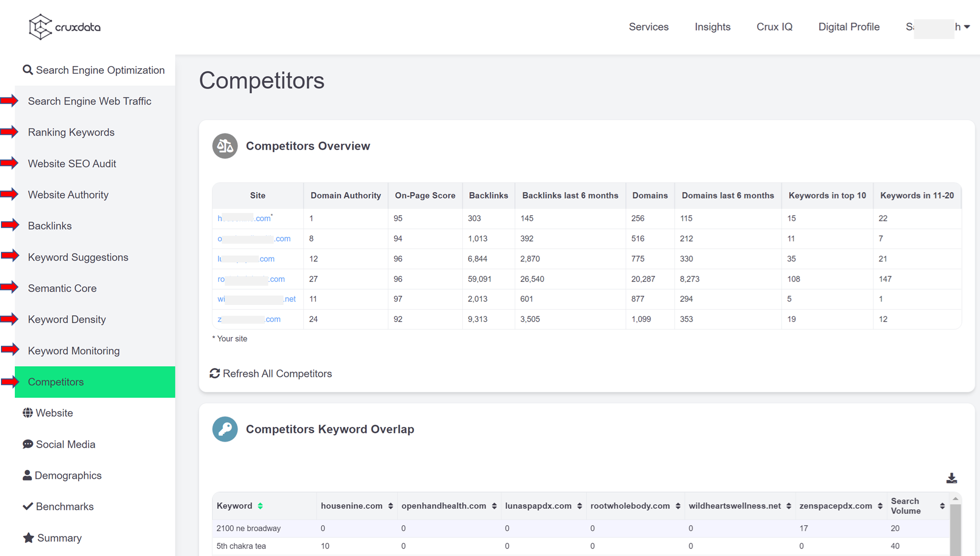Viewport: 980px width, 556px height.
Task: Click the Search Engine Optimization magnifier icon
Action: point(28,70)
